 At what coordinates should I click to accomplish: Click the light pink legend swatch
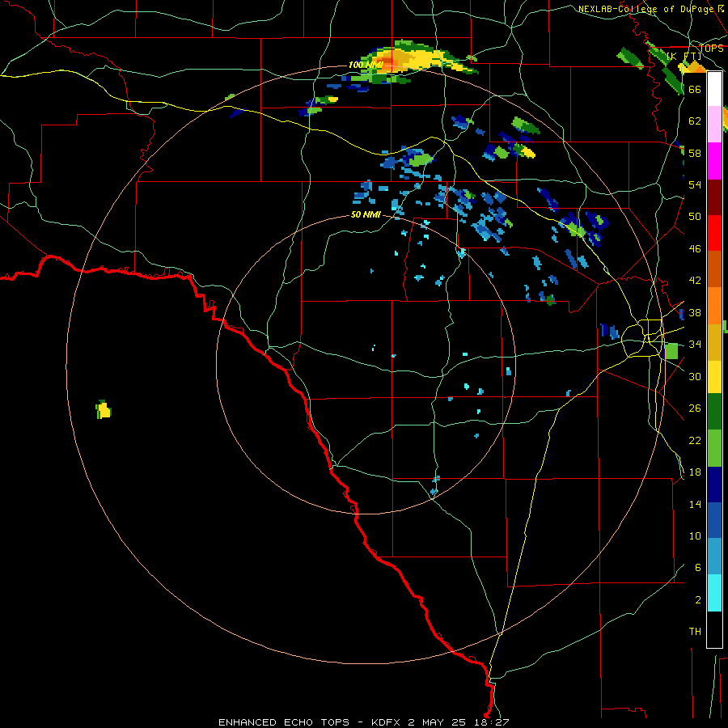pos(714,124)
